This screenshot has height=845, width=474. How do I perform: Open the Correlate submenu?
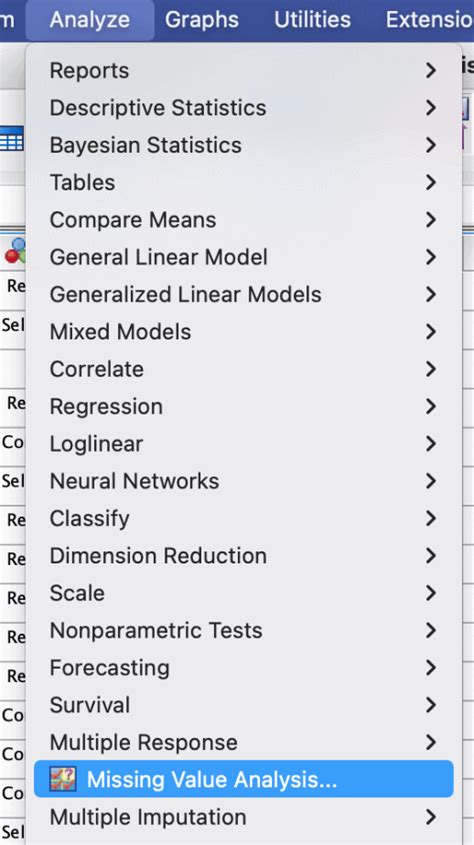coord(243,369)
